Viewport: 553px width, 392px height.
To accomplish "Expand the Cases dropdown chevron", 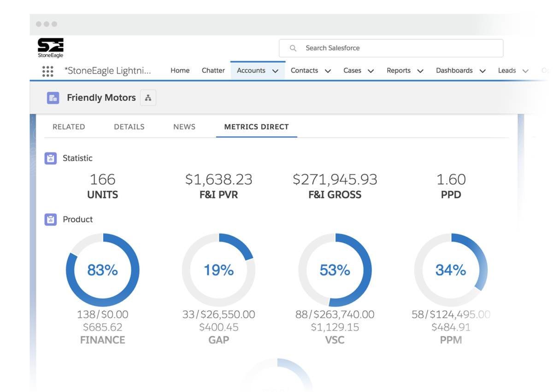I will pyautogui.click(x=371, y=71).
